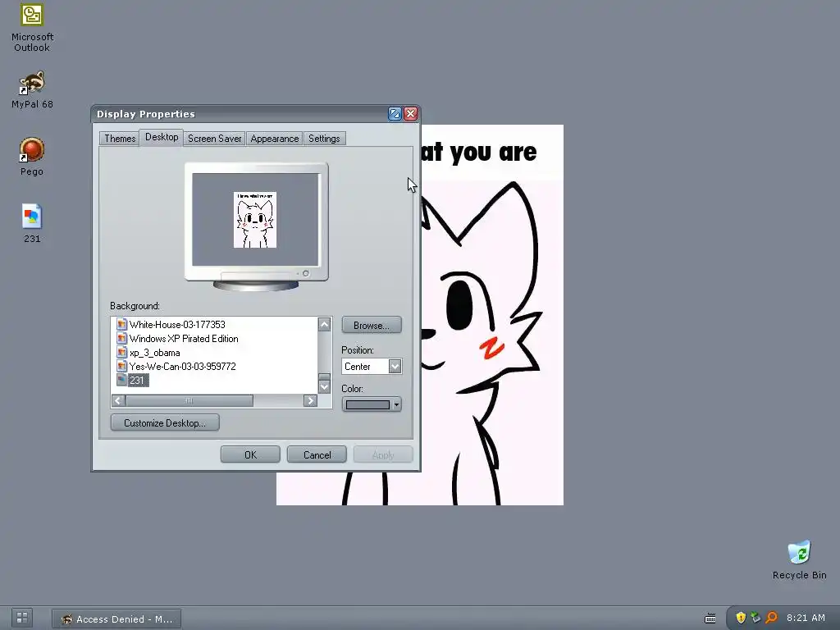Select the Pego desktop shortcut
The image size is (840, 630).
(x=32, y=157)
